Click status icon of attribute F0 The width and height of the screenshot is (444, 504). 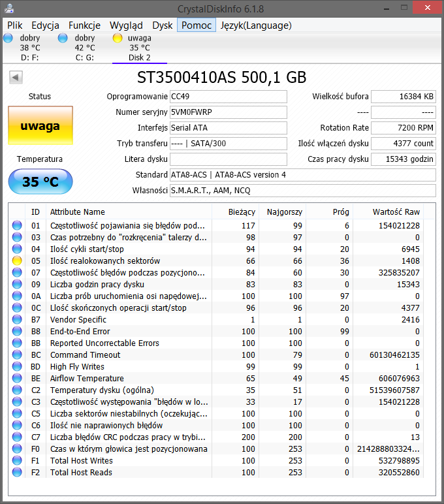click(17, 449)
